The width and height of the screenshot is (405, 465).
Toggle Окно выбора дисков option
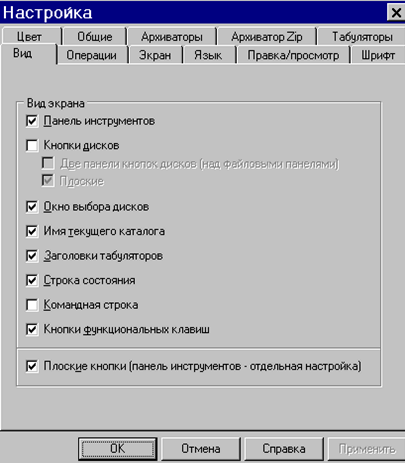32,207
